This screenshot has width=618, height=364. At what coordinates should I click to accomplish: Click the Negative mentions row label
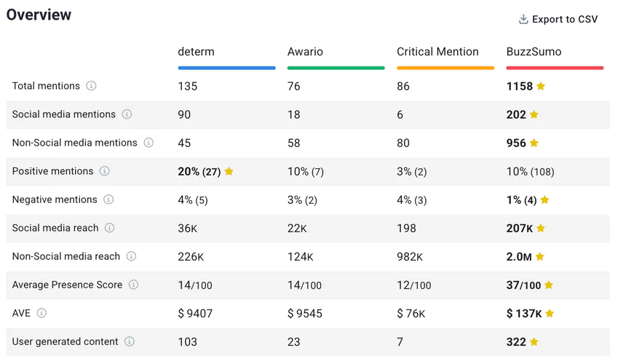click(55, 199)
